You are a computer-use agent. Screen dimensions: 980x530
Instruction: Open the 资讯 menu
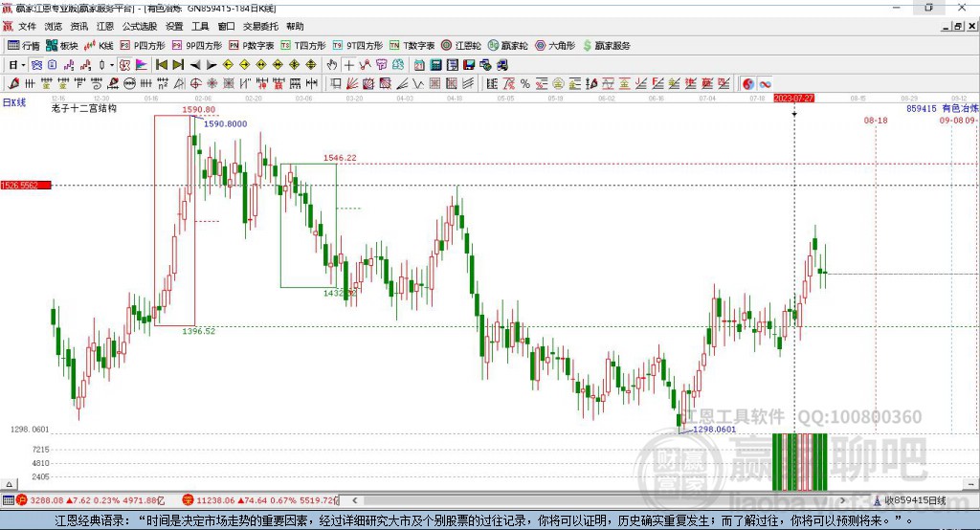(x=79, y=26)
